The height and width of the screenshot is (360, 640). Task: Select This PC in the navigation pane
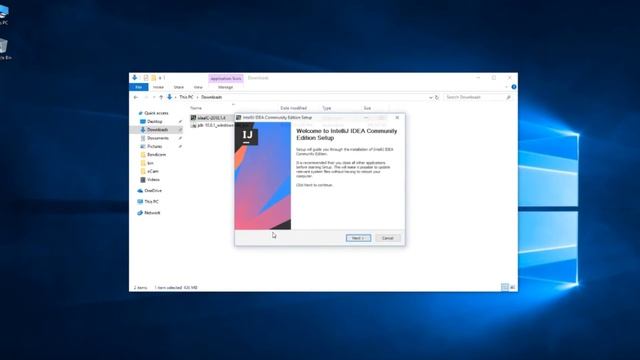pos(151,202)
